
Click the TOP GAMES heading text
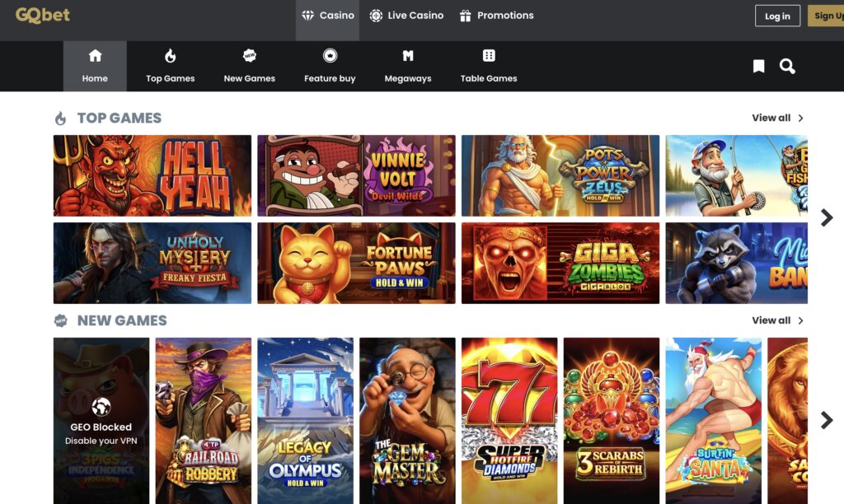click(x=120, y=118)
